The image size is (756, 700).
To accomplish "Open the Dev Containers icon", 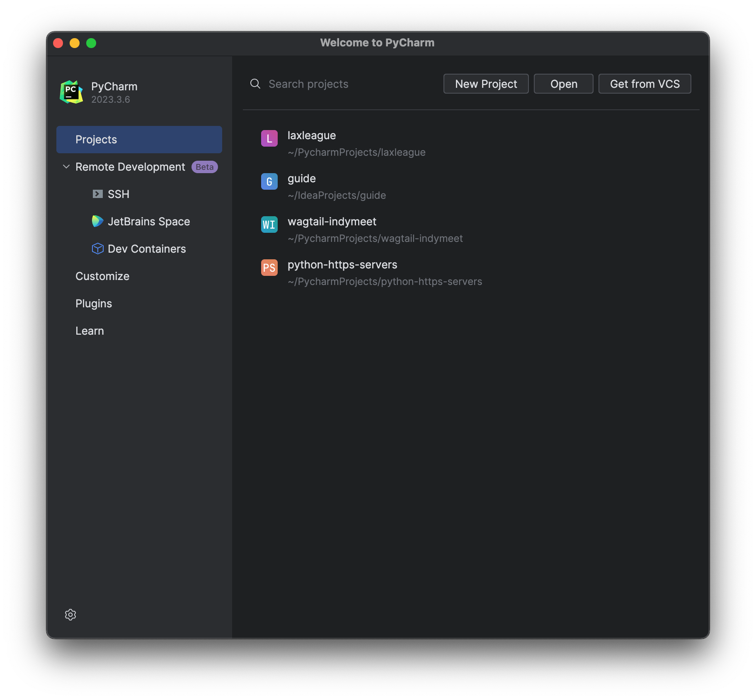I will [97, 249].
